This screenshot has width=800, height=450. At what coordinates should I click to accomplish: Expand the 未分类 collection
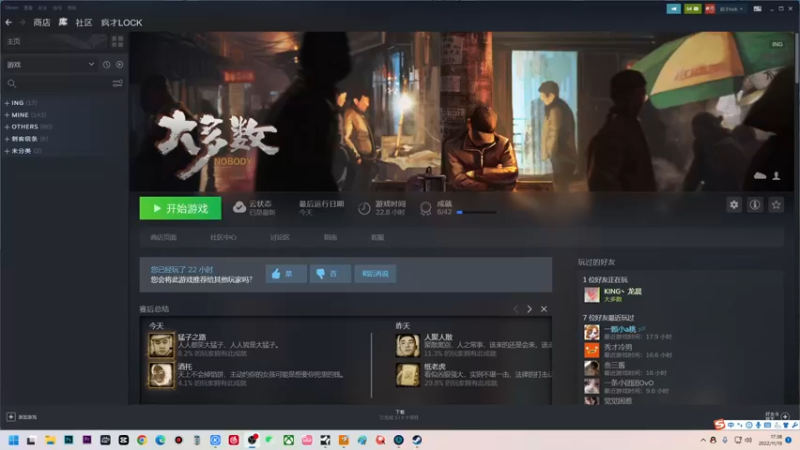[x=7, y=151]
